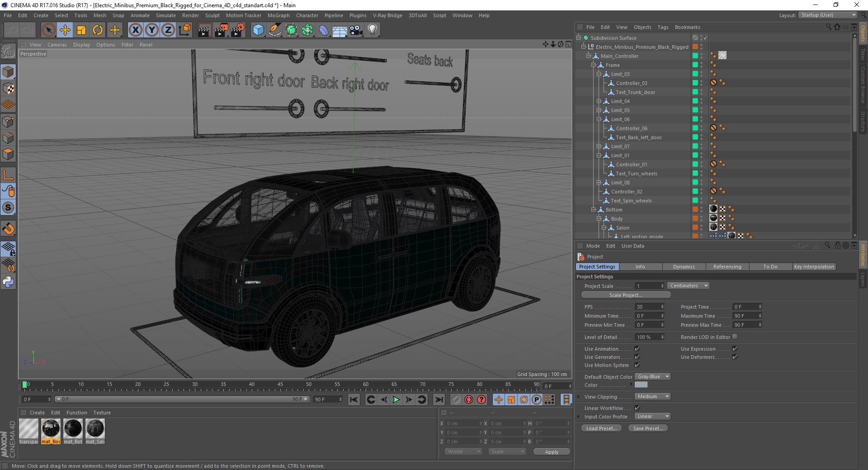Open View Clipping Medium dropdown
The width and height of the screenshot is (868, 470).
(x=653, y=396)
